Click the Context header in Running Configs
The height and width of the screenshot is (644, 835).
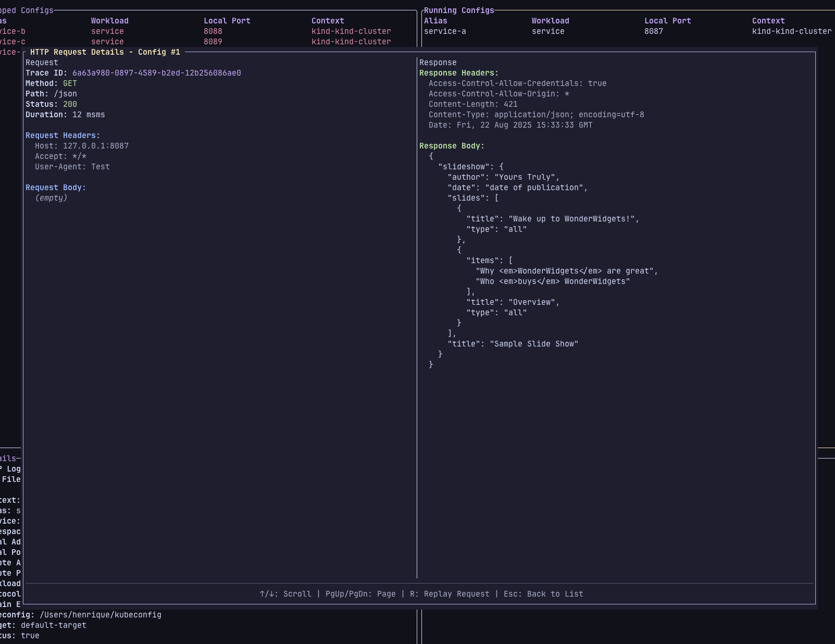pos(768,21)
